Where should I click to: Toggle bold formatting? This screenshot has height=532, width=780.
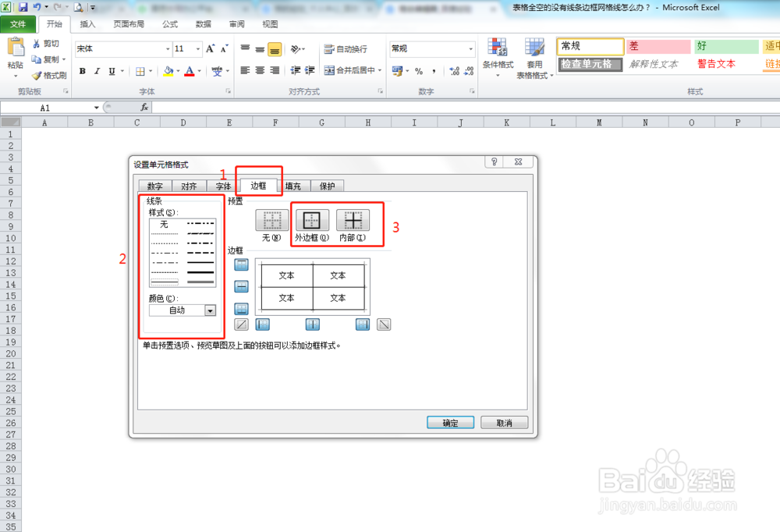pyautogui.click(x=82, y=70)
